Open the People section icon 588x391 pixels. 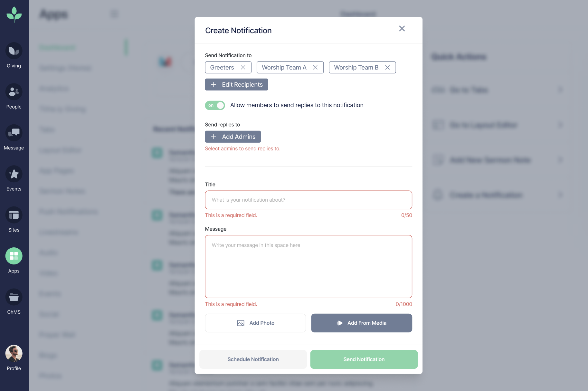(x=14, y=92)
